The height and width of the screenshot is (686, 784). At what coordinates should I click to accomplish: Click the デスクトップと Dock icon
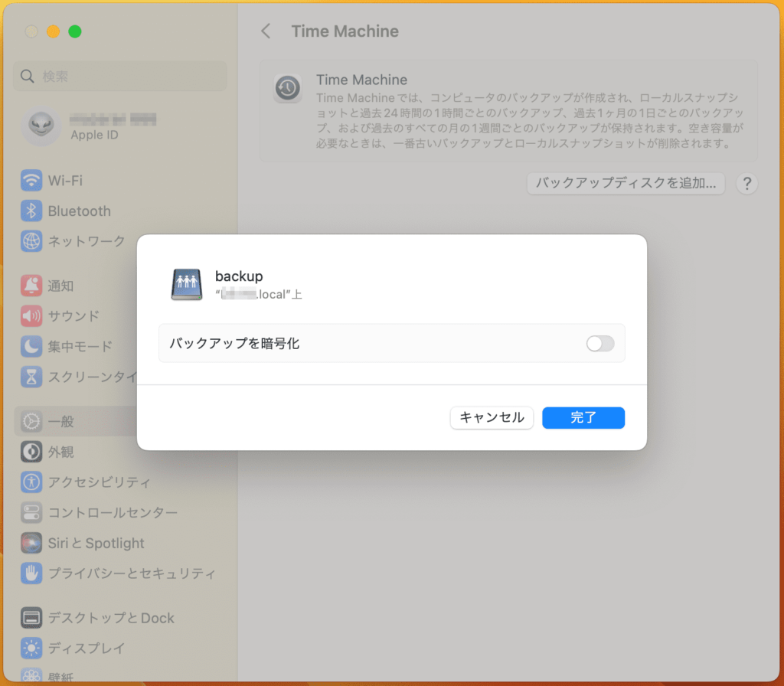[x=31, y=618]
